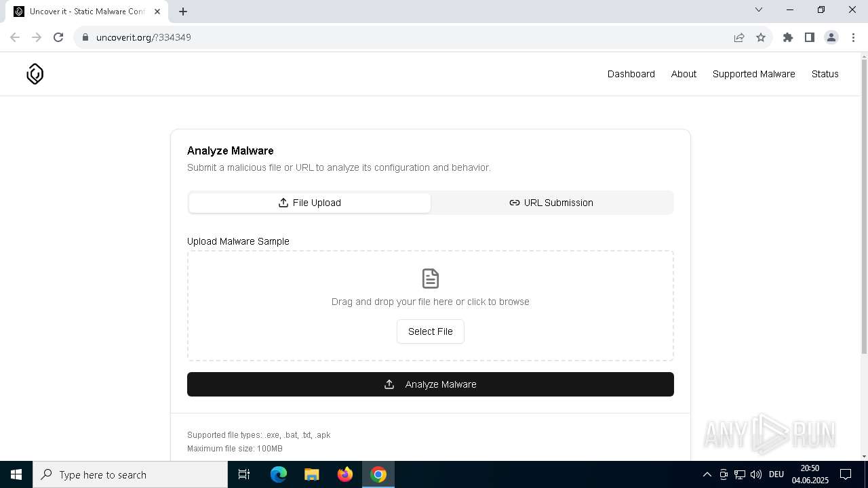Click the Maximum file size text
This screenshot has height=488, width=868.
[235, 449]
